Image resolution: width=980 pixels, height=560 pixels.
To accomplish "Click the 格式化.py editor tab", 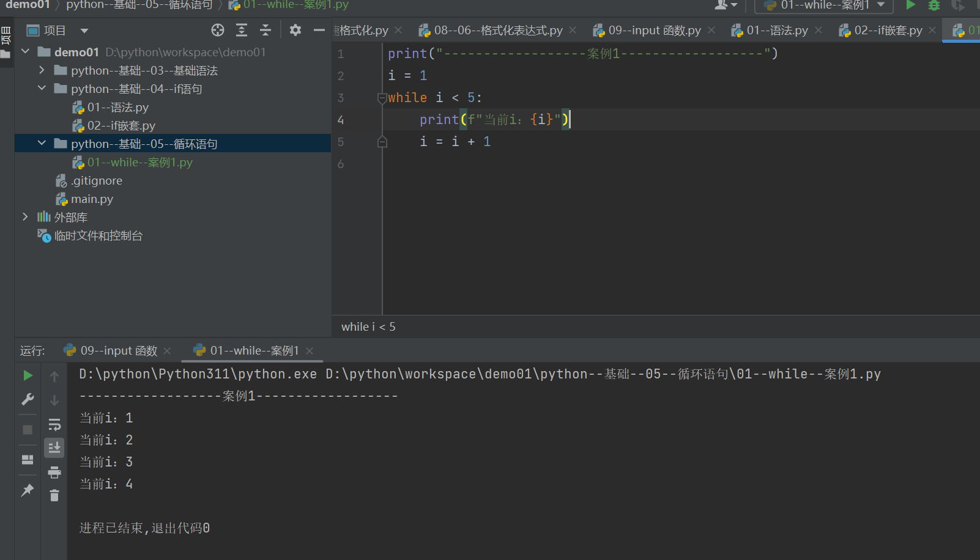I will coord(361,31).
